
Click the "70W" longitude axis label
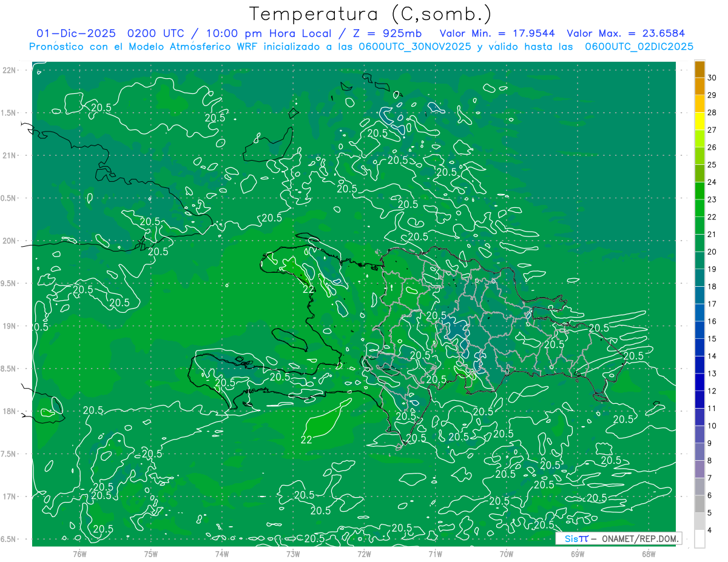tap(507, 554)
